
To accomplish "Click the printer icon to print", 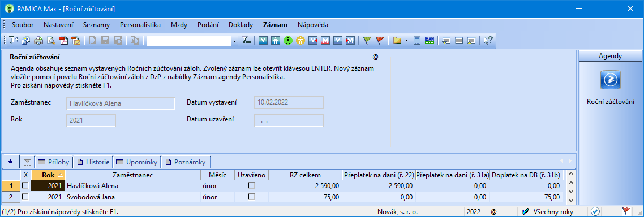I will pyautogui.click(x=38, y=40).
